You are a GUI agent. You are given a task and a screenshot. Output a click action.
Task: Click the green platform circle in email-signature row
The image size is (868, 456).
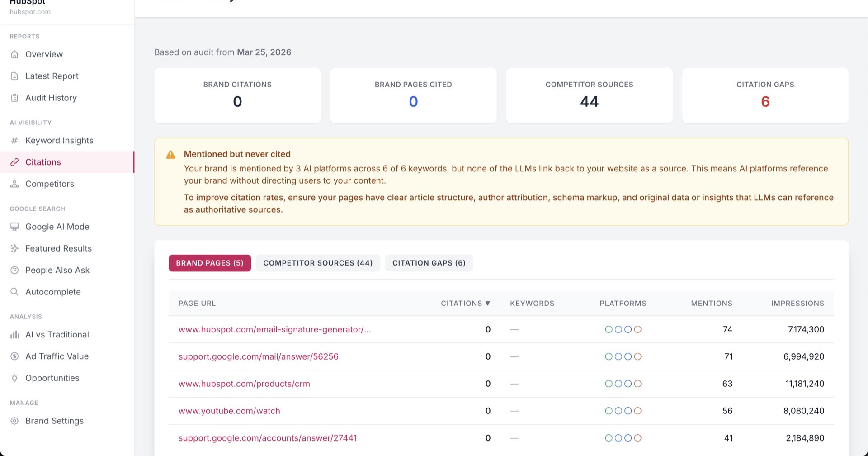pyautogui.click(x=609, y=329)
